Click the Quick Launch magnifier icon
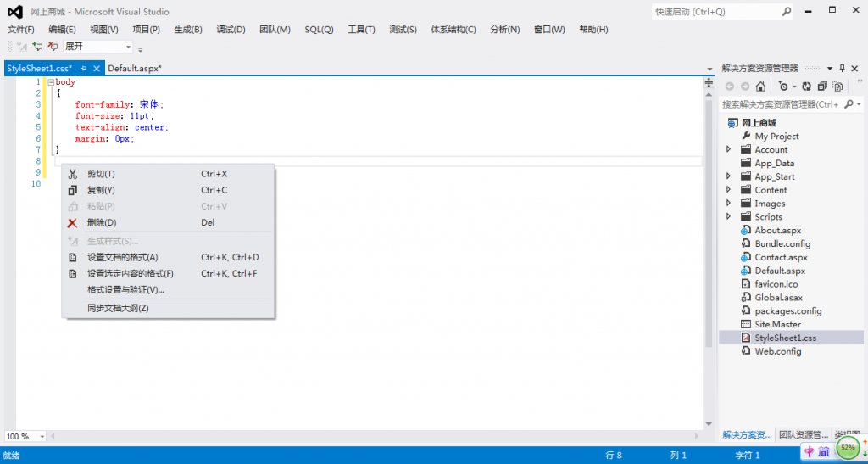 pyautogui.click(x=786, y=12)
